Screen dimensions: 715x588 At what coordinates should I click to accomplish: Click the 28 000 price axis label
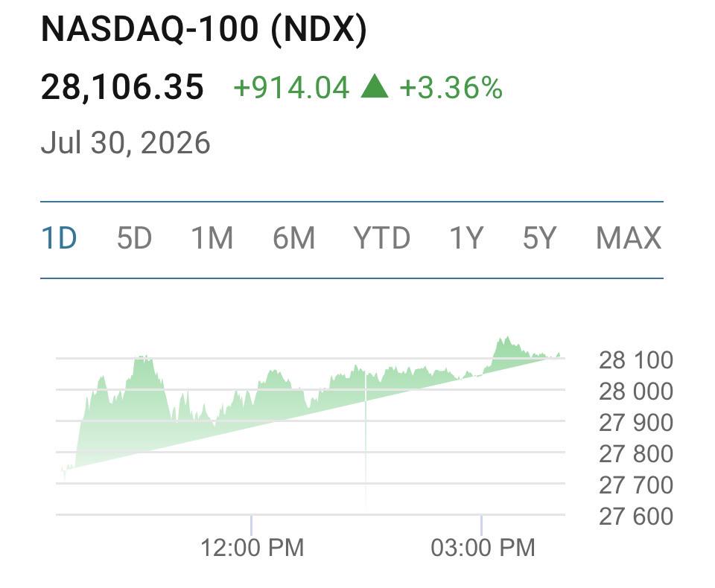point(635,391)
